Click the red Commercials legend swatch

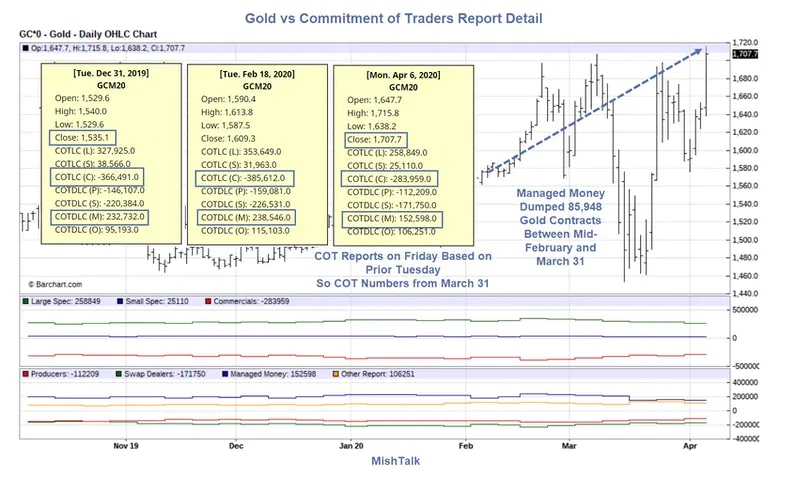click(x=208, y=302)
